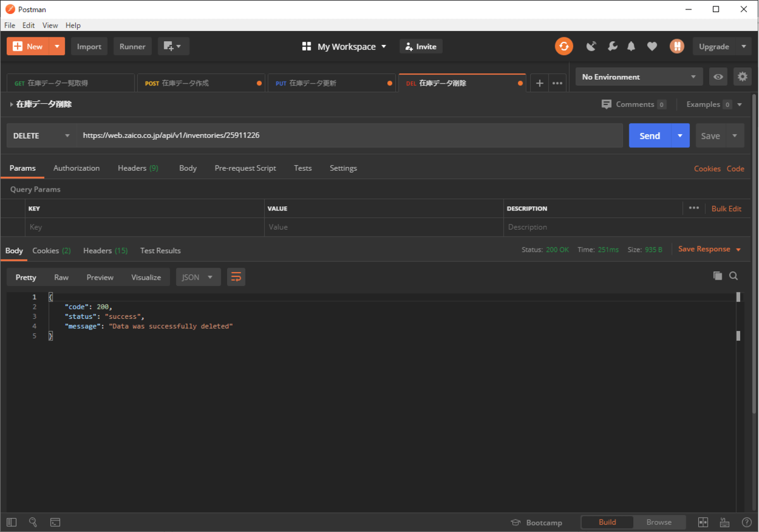Open Send button dropdown arrow
Screen dimensions: 759x532
click(680, 135)
